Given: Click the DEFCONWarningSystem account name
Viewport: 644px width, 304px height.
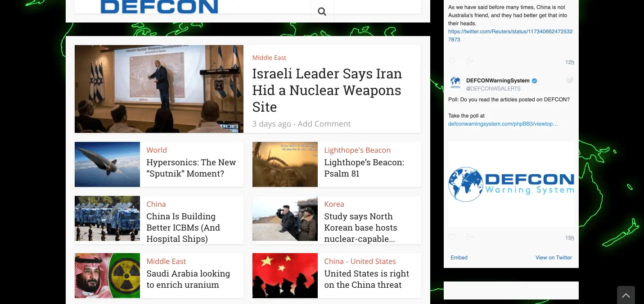Looking at the screenshot, I should coord(498,81).
